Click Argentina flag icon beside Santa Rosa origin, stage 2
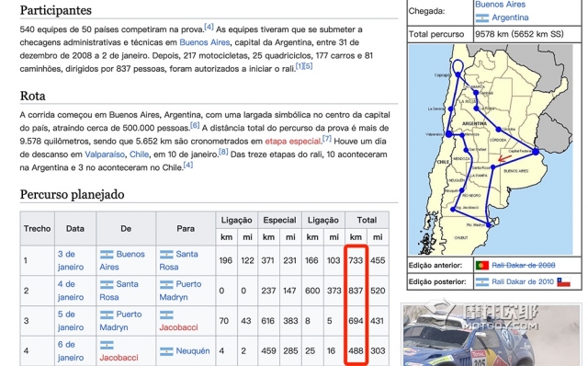588x366 pixels. (x=107, y=284)
